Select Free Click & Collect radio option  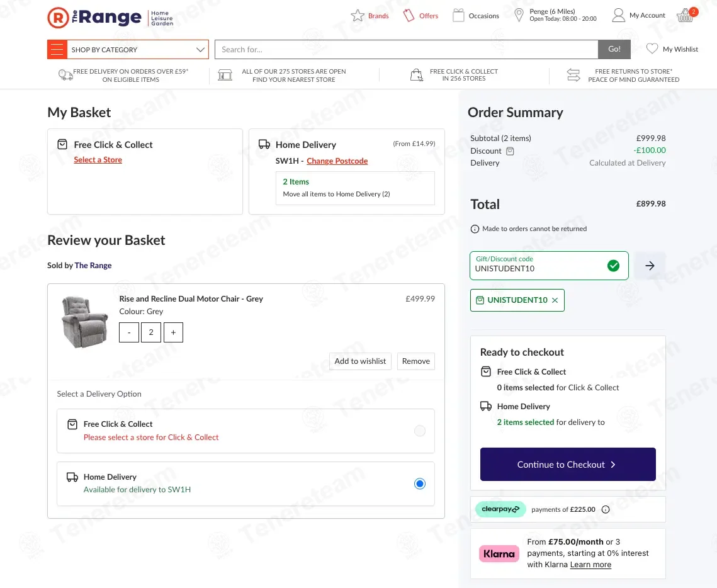pos(420,431)
